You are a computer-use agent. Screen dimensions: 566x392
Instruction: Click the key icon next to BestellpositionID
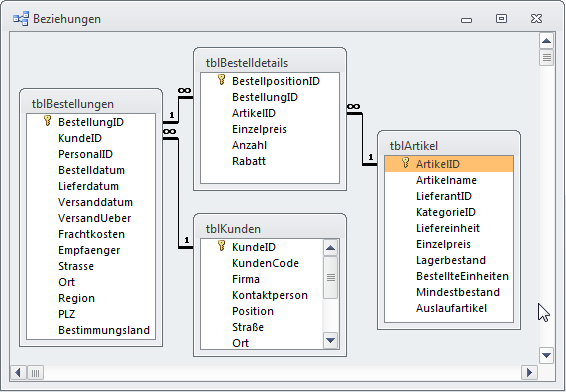pos(222,80)
